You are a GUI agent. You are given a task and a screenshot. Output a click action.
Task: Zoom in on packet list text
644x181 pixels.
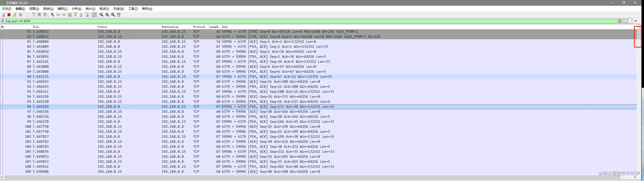coord(101,15)
